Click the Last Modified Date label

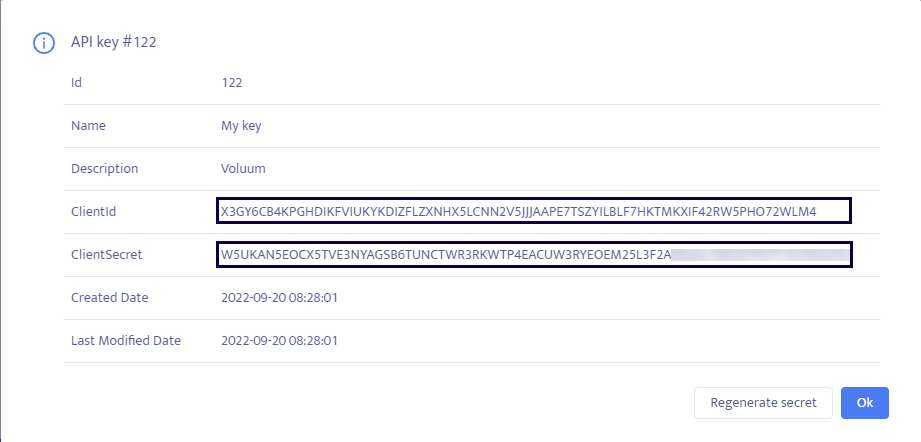click(x=125, y=341)
